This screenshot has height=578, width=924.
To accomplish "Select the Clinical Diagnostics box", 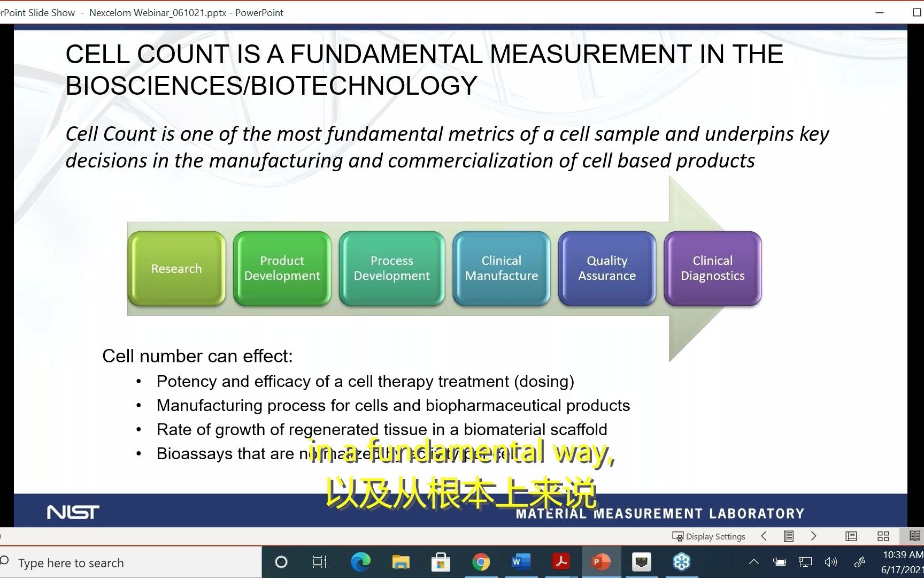I will click(x=712, y=268).
